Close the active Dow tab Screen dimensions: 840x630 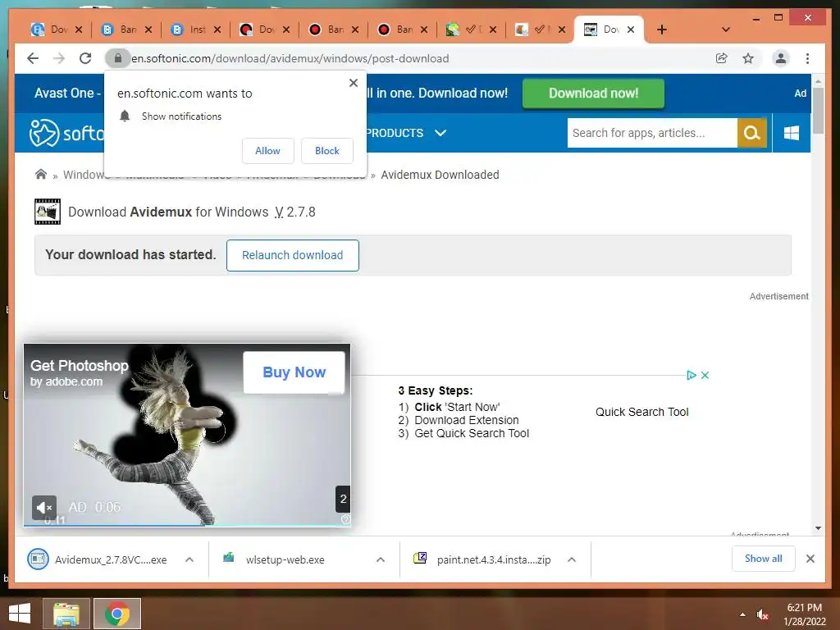[x=631, y=30]
